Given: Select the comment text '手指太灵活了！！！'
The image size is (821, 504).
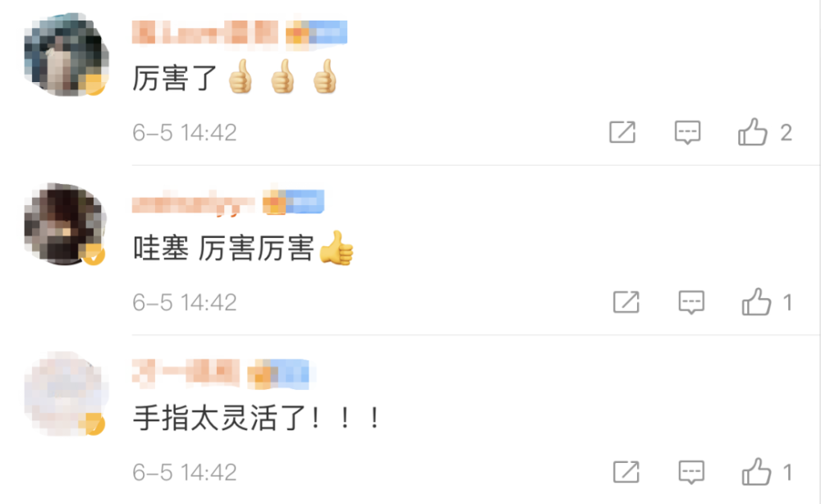Looking at the screenshot, I should click(x=257, y=418).
